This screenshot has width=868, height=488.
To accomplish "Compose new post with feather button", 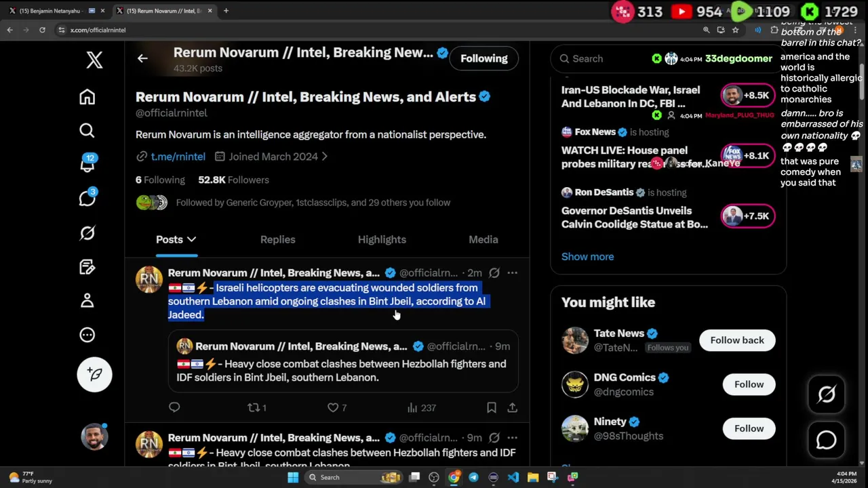I will 94,374.
